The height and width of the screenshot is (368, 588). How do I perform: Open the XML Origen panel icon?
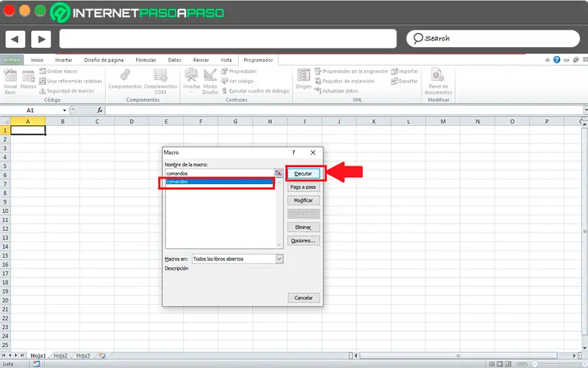[304, 79]
